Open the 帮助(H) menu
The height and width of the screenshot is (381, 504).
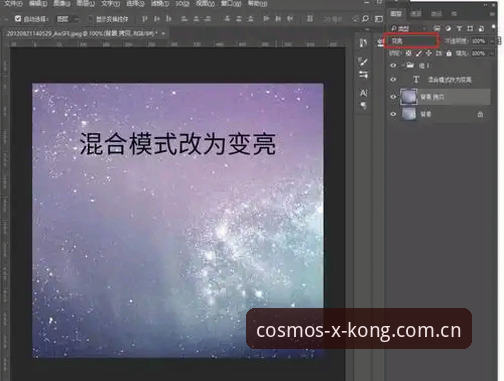257,4
